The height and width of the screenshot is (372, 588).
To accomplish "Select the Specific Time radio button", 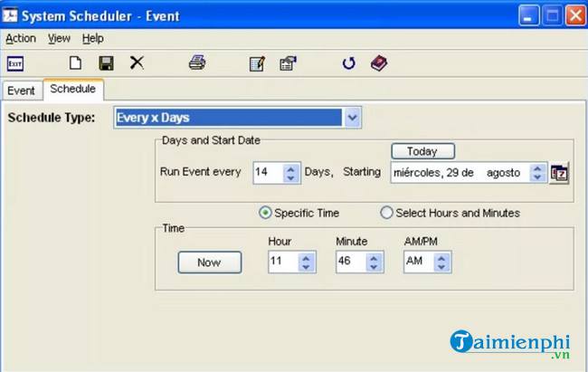I will point(265,213).
